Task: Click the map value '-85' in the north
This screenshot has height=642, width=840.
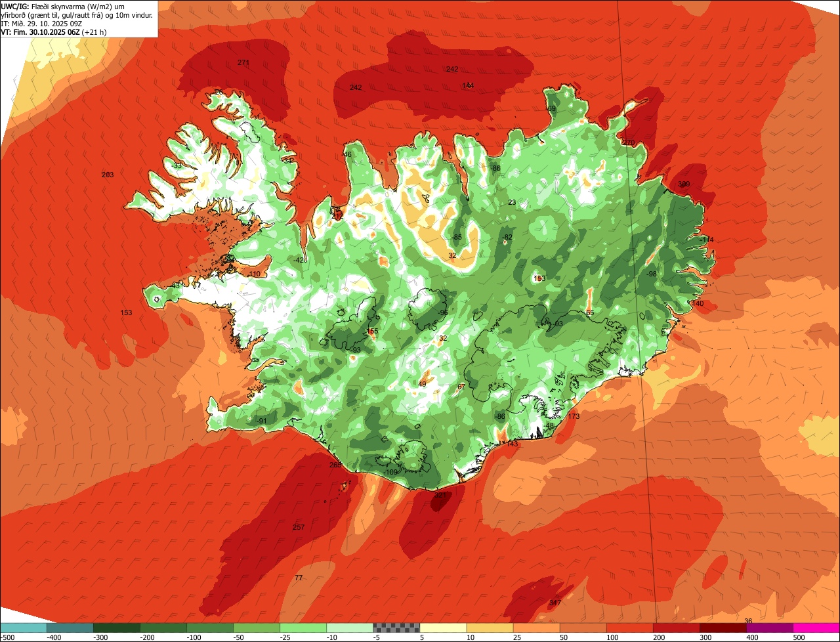Action: 457,238
